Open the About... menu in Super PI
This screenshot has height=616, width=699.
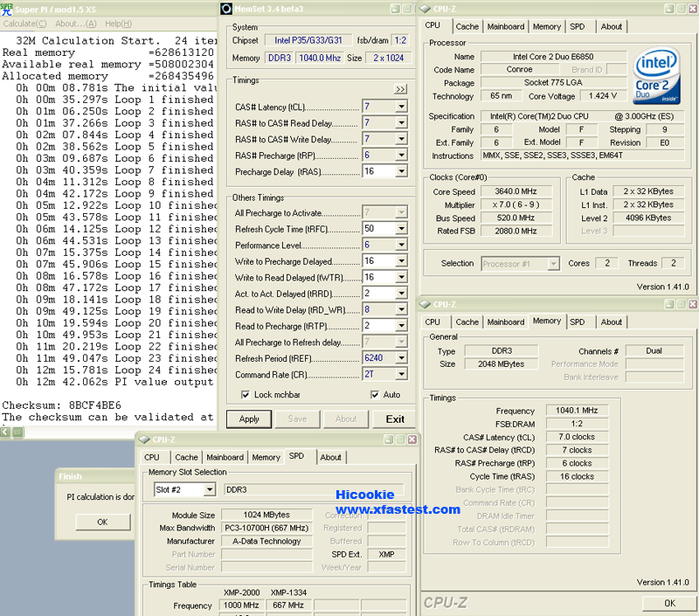[76, 24]
